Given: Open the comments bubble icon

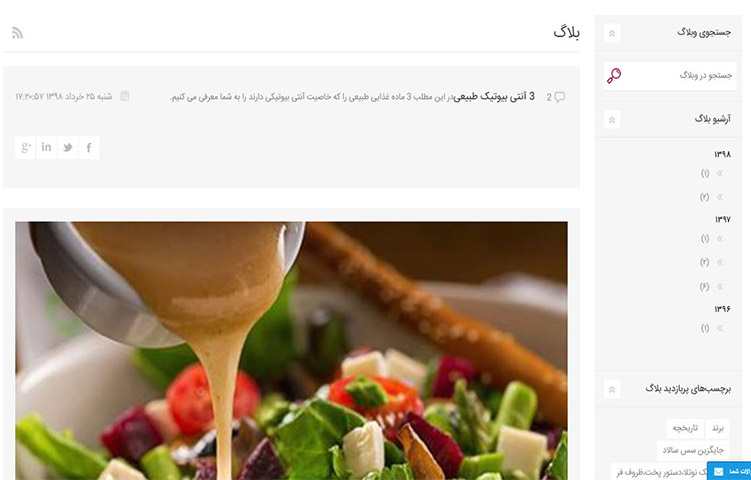Looking at the screenshot, I should click(559, 97).
